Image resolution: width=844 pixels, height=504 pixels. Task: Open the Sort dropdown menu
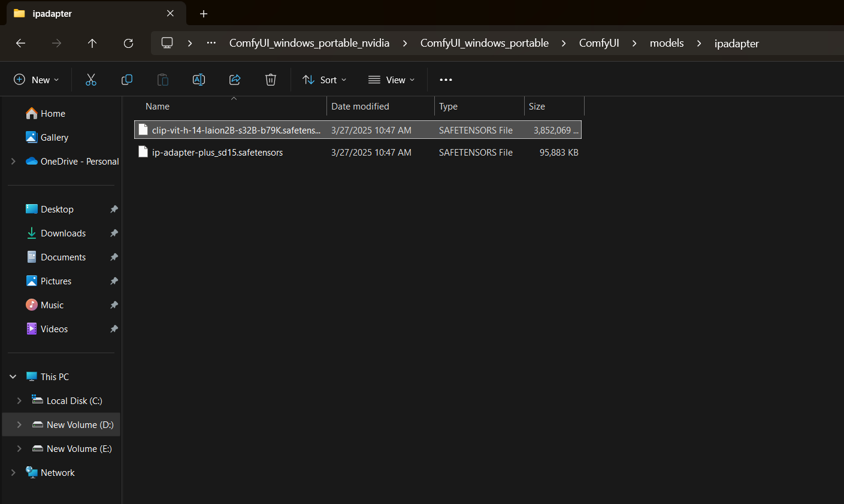coord(325,80)
